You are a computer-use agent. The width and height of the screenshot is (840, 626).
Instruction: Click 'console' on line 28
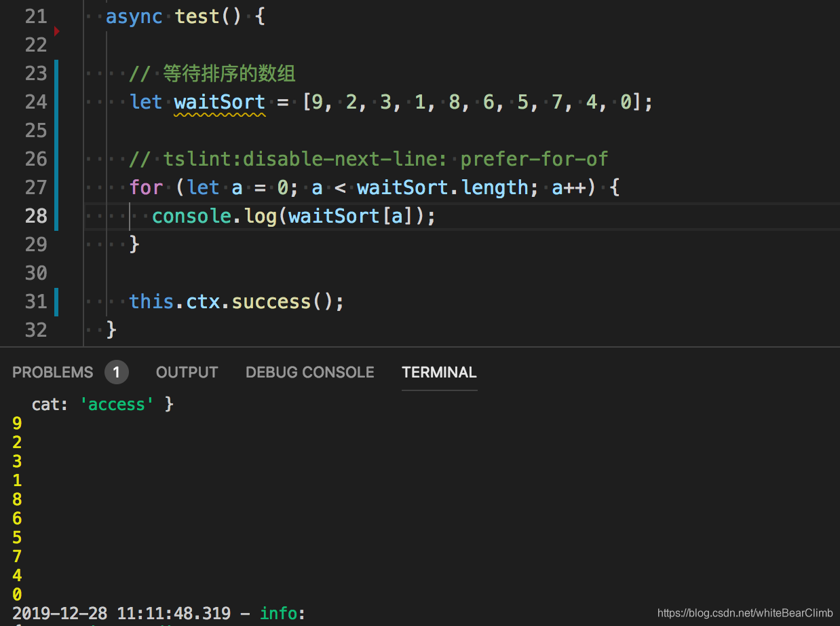point(191,216)
